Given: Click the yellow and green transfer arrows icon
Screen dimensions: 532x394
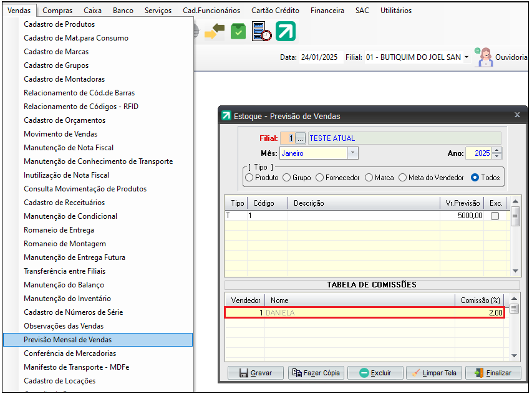Looking at the screenshot, I should 214,32.
